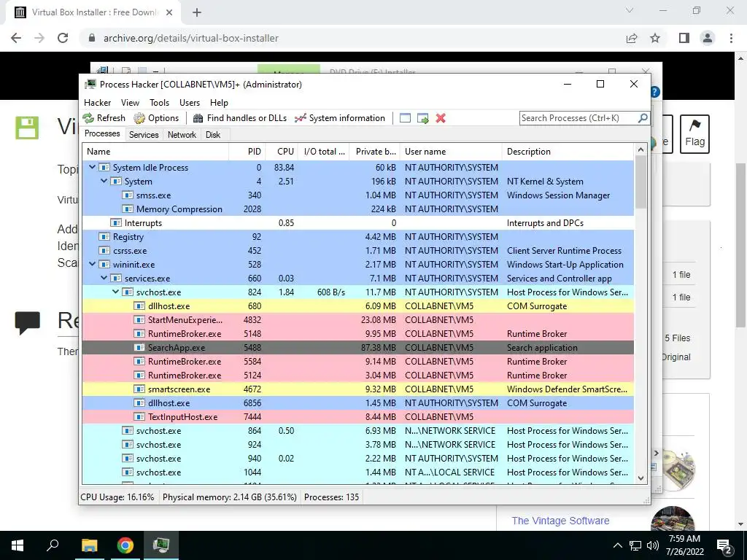Click the Memory Compression process icon

127,209
